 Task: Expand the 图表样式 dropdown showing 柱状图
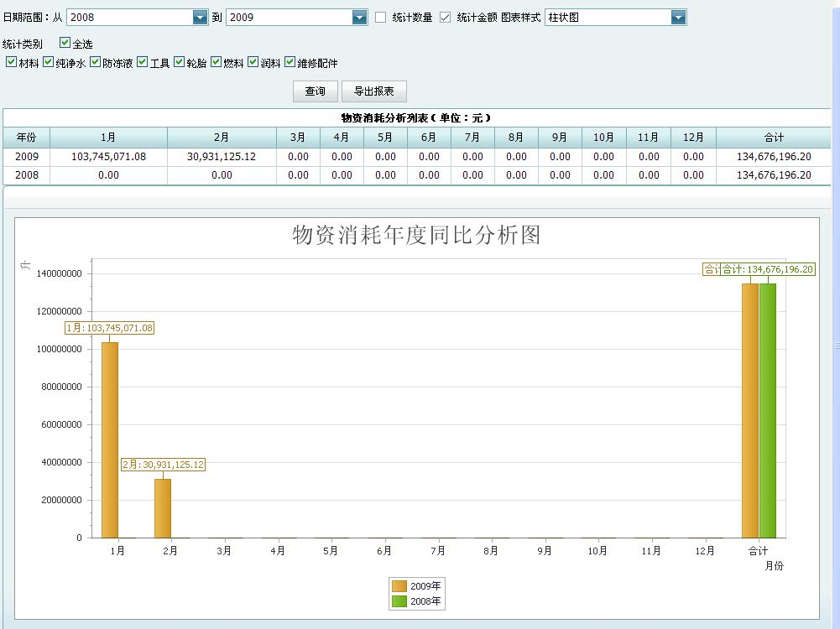678,18
